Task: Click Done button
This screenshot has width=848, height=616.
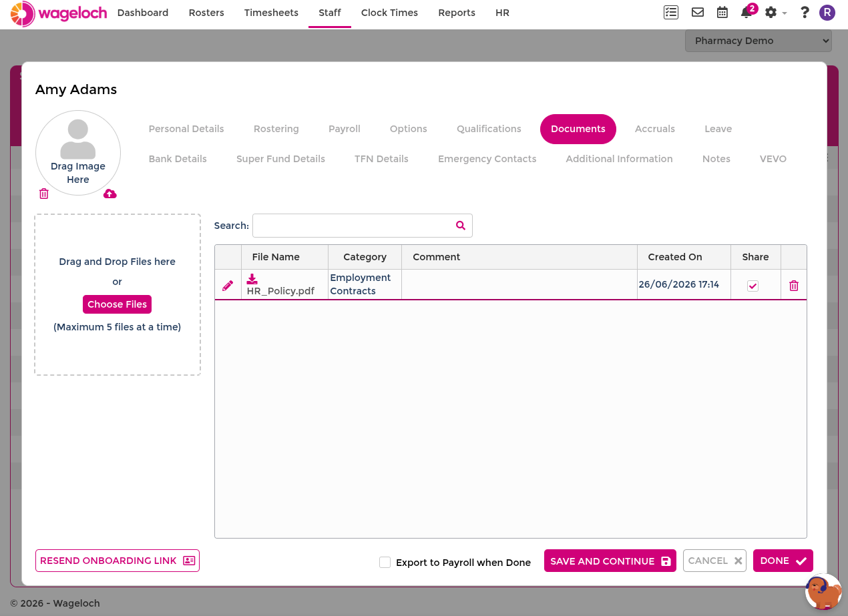Action: [783, 561]
